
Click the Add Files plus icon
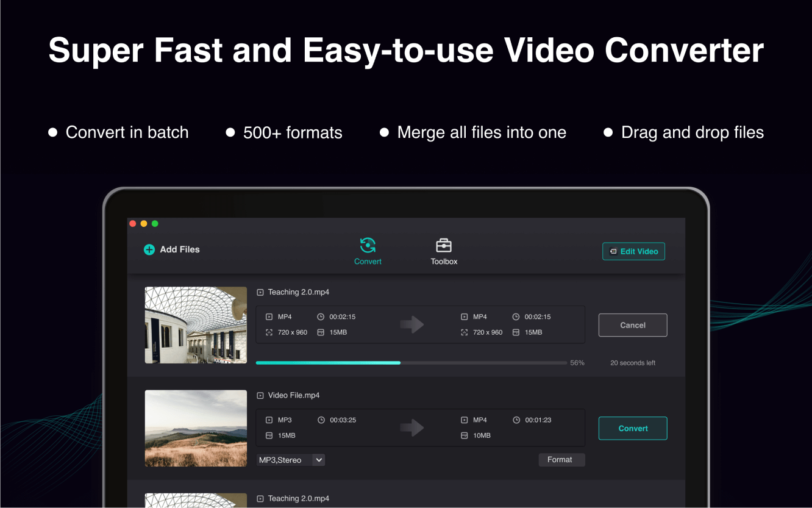[x=149, y=249]
